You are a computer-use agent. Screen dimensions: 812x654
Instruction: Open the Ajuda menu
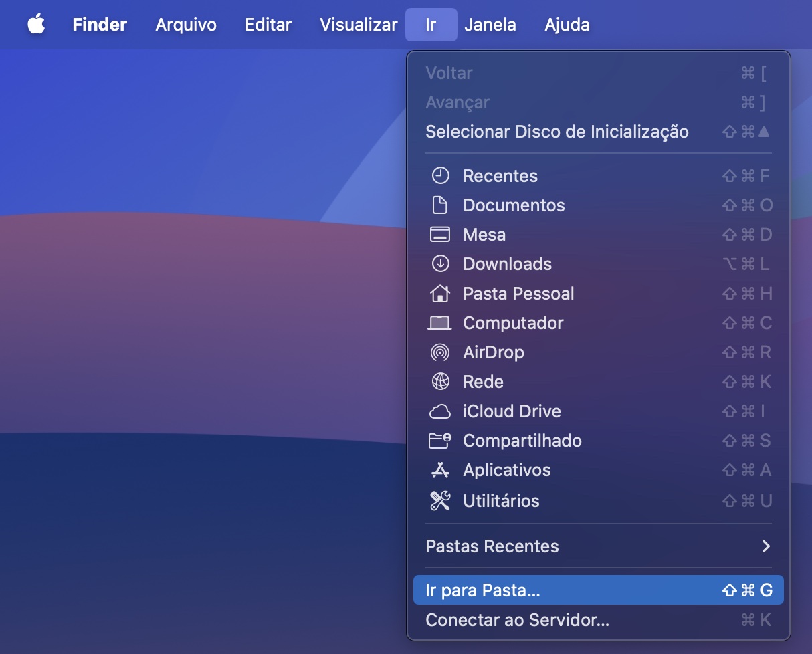pos(567,25)
